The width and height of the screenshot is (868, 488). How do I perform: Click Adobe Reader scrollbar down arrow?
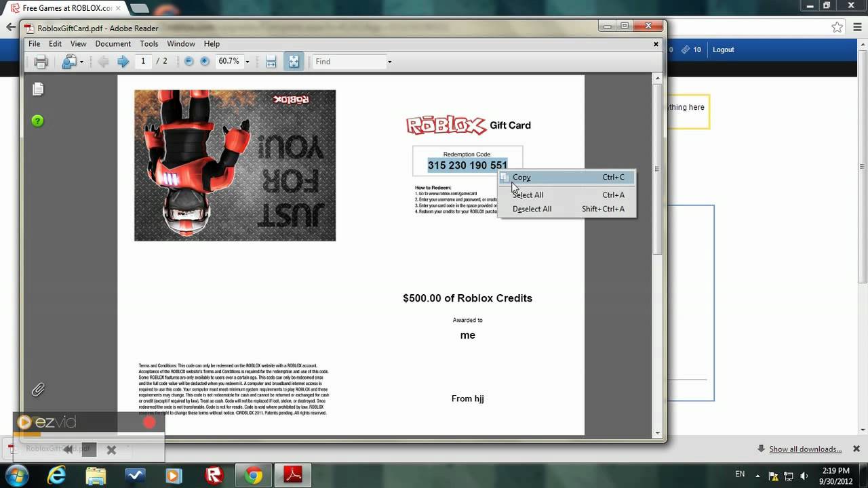point(657,433)
